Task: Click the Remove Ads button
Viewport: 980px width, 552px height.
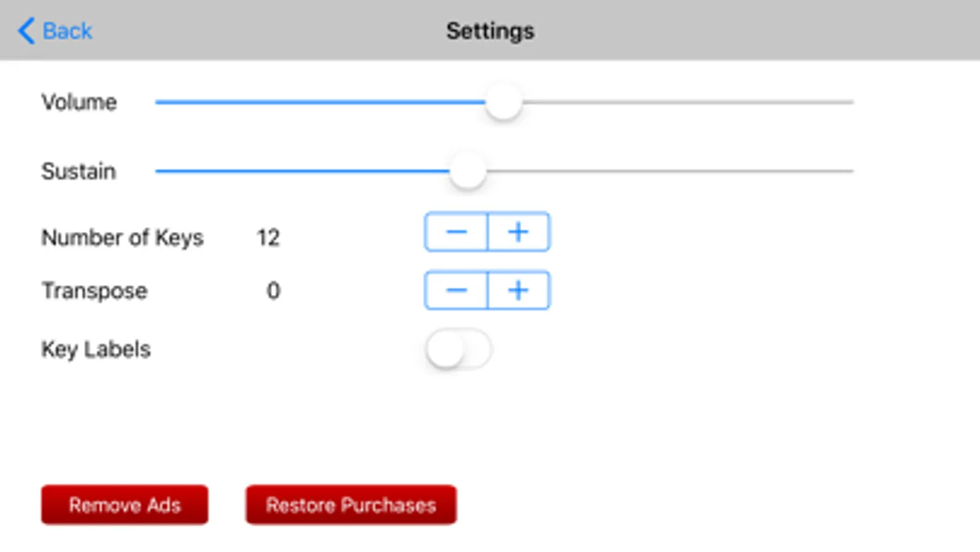Action: point(124,505)
